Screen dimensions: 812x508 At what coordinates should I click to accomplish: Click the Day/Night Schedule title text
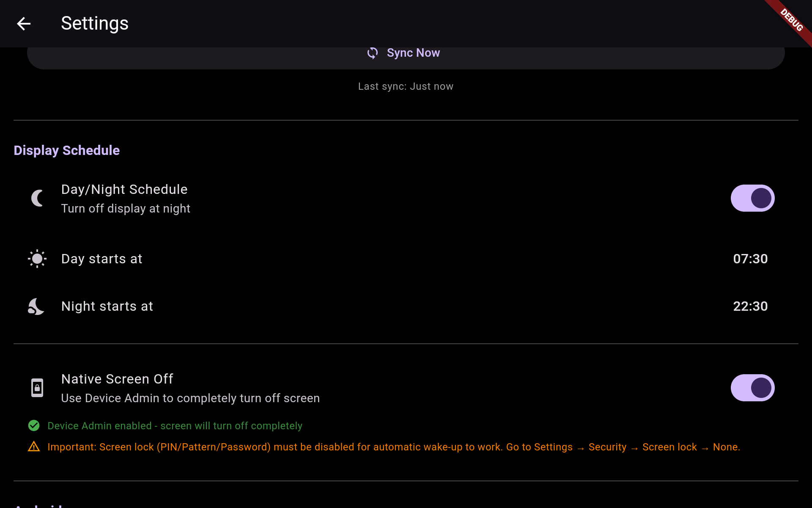(x=124, y=189)
